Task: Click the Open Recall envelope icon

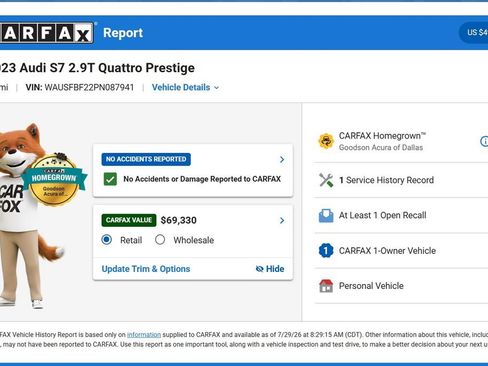Action: (x=326, y=216)
